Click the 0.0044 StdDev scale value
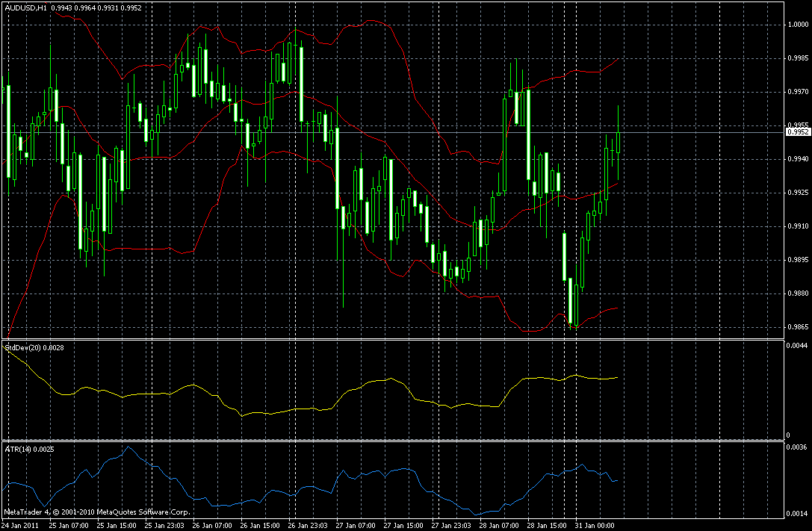This screenshot has height=531, width=812. click(796, 345)
